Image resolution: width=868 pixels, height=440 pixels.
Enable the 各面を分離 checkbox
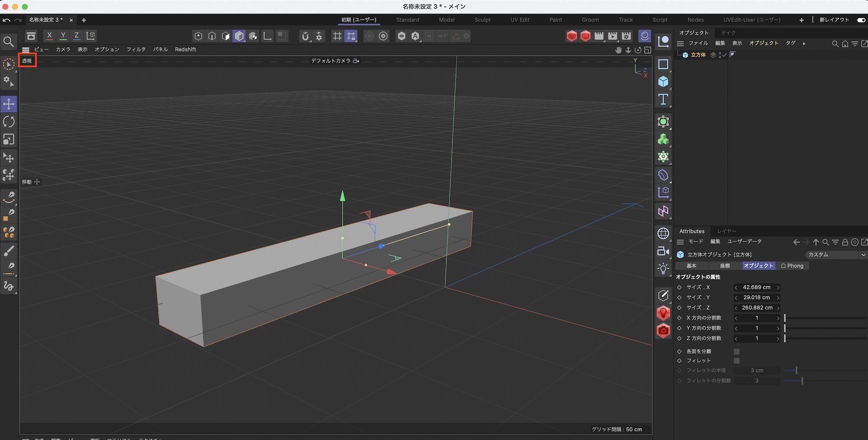click(x=736, y=351)
